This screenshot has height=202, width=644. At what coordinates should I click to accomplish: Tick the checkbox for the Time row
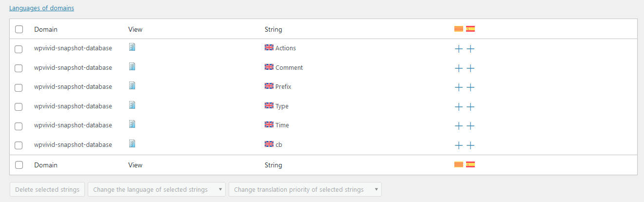point(19,126)
